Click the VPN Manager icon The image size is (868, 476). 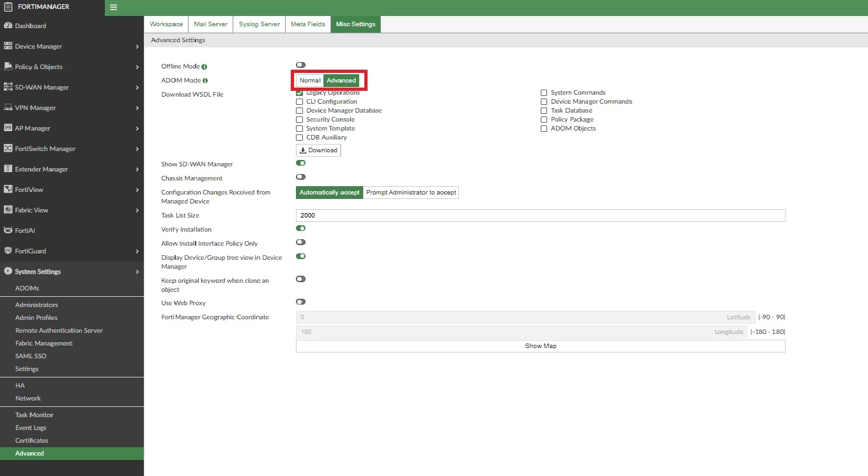(8, 107)
